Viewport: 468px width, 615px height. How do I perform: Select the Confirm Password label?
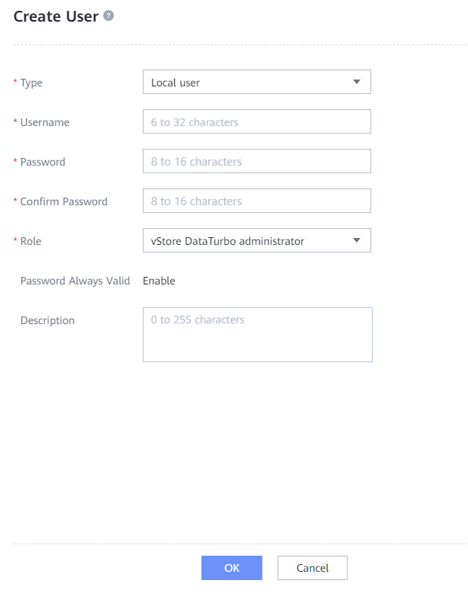coord(64,202)
